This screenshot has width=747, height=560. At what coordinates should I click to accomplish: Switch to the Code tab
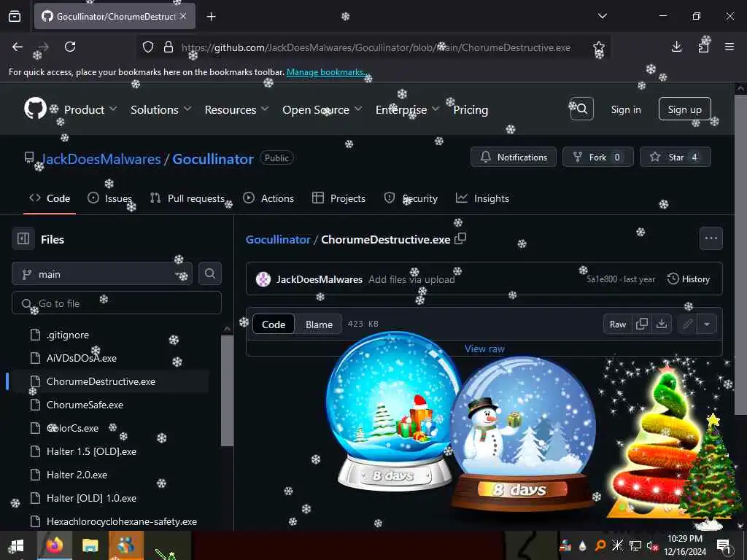50,198
